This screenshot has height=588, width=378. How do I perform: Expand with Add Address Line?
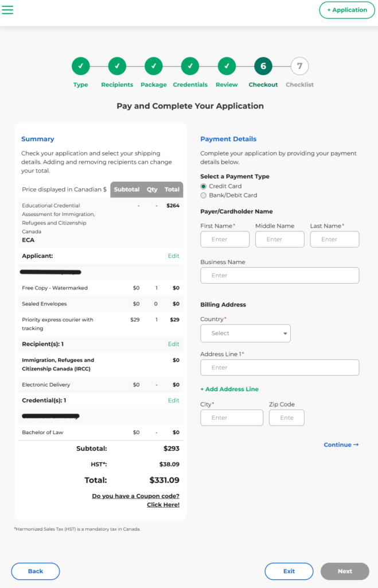coord(229,389)
